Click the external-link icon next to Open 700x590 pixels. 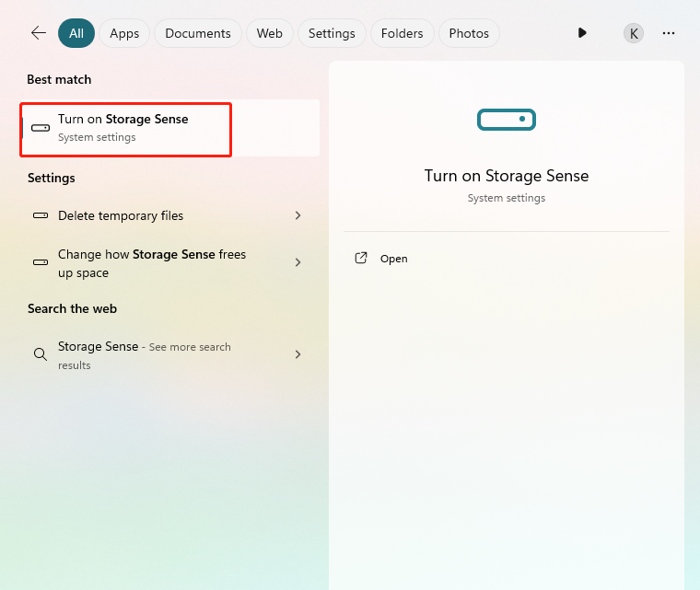[361, 259]
